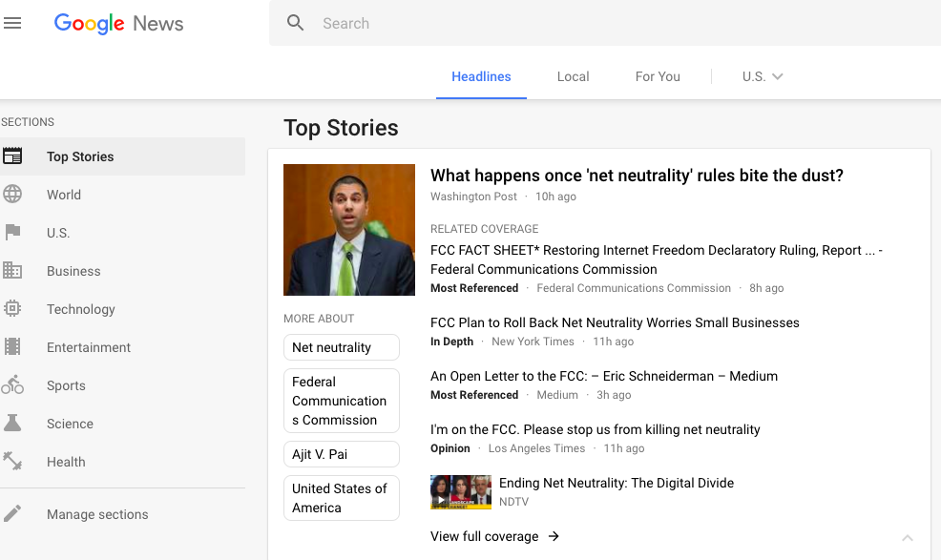
Task: Click the Entertainment film icon
Action: [x=12, y=347]
